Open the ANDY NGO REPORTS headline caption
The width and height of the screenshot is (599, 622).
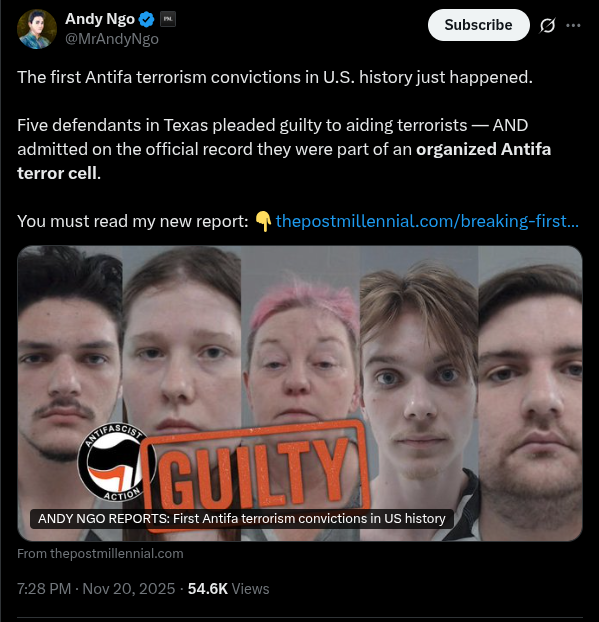(x=242, y=518)
